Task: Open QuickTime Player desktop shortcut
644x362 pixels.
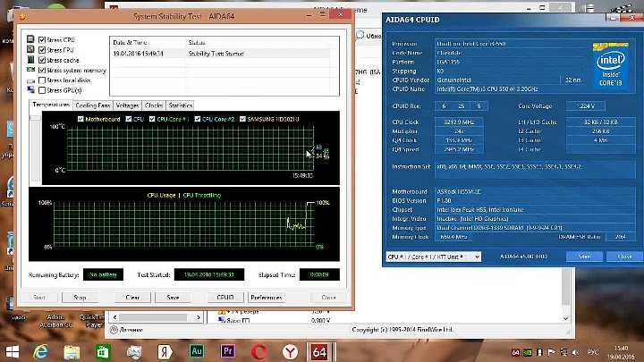Action: pyautogui.click(x=92, y=320)
